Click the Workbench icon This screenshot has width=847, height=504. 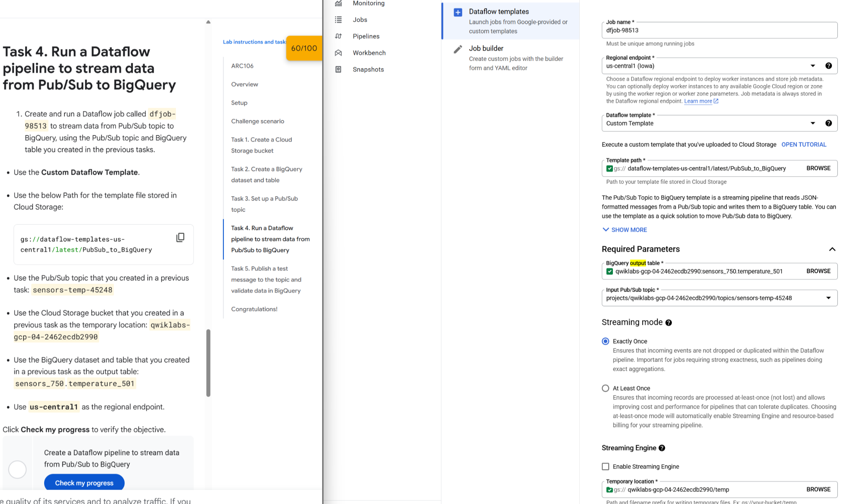coord(338,53)
